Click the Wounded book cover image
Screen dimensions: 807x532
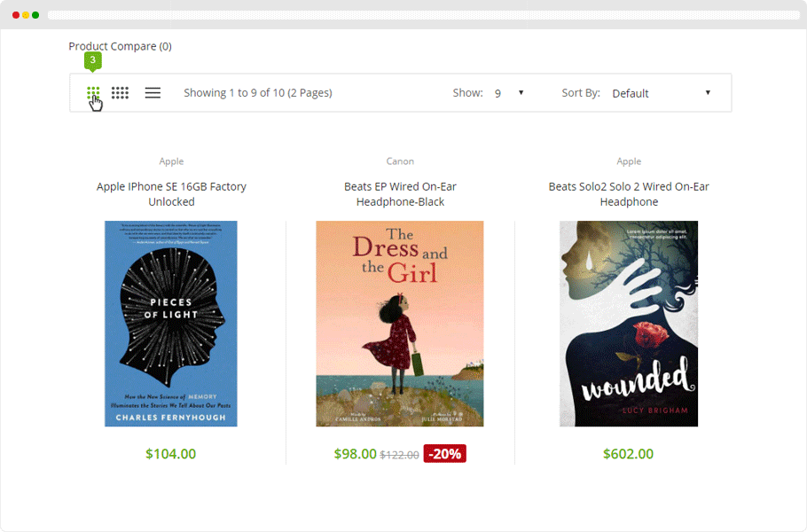point(629,324)
